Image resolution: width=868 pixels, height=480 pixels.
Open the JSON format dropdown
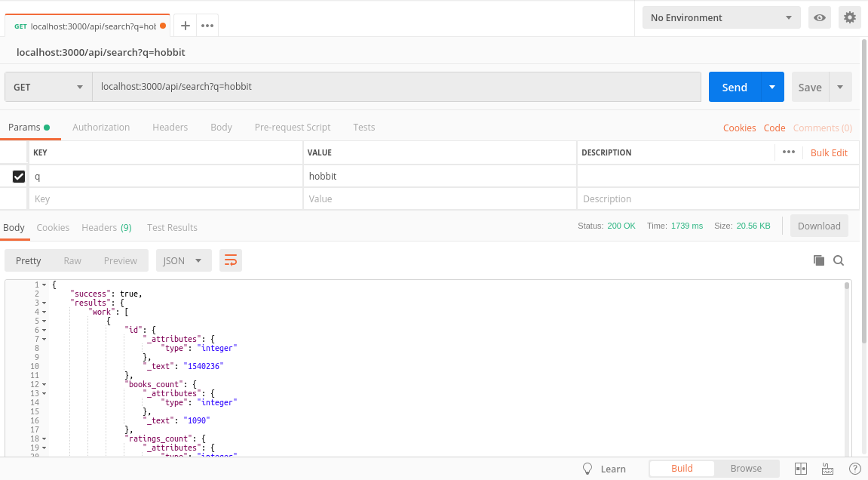tap(184, 260)
